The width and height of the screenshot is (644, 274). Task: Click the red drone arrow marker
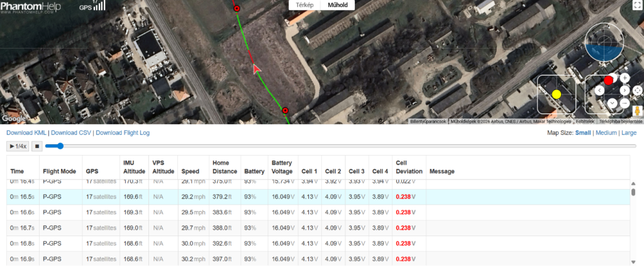pyautogui.click(x=257, y=69)
